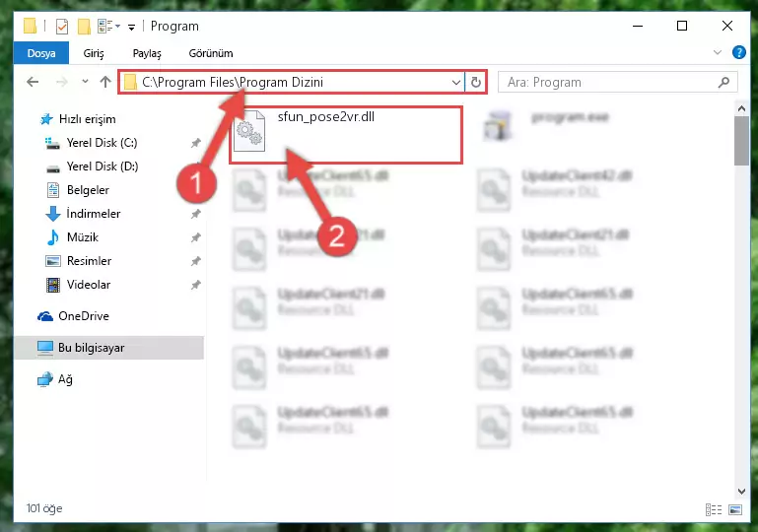758x532 pixels.
Task: Open Yerel Disk (D:) in sidebar
Action: pyautogui.click(x=102, y=166)
